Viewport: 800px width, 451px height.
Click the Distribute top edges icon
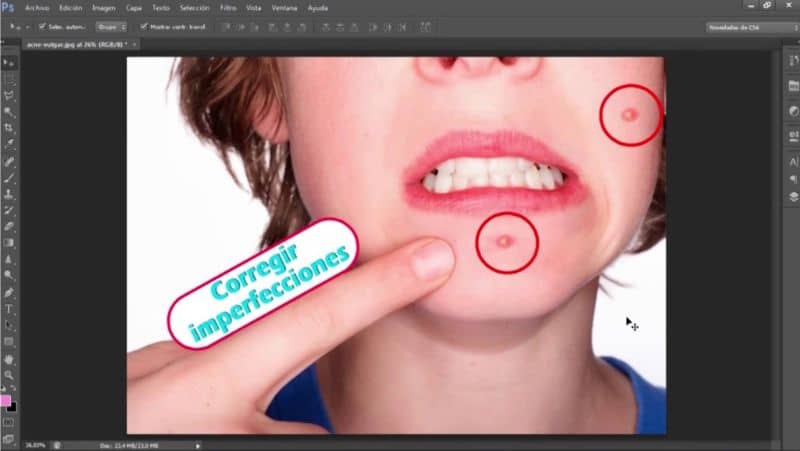(326, 27)
